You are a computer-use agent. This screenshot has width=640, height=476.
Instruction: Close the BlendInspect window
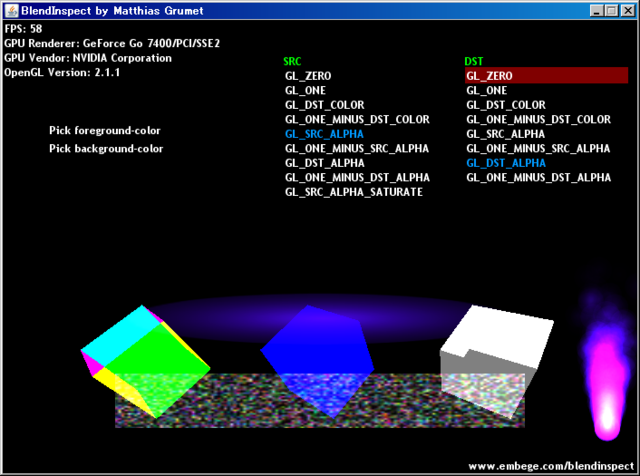pos(627,11)
